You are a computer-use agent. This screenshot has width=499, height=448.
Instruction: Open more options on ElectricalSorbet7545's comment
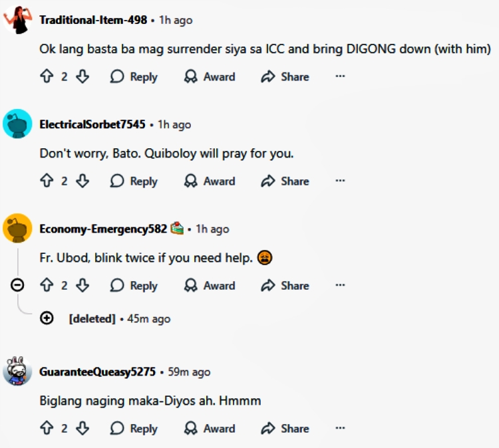[340, 181]
